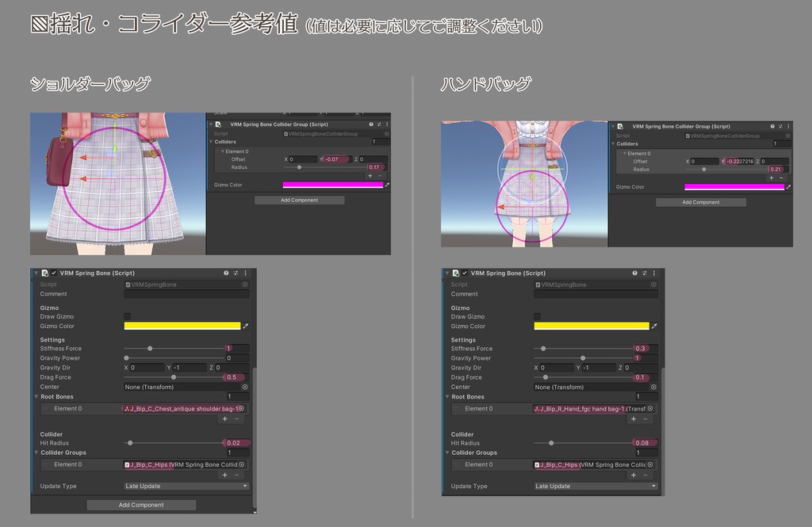Click J_Bip_C_Hips collider group field in hand bag panel
Screen dimensions: 812x527
593,465
